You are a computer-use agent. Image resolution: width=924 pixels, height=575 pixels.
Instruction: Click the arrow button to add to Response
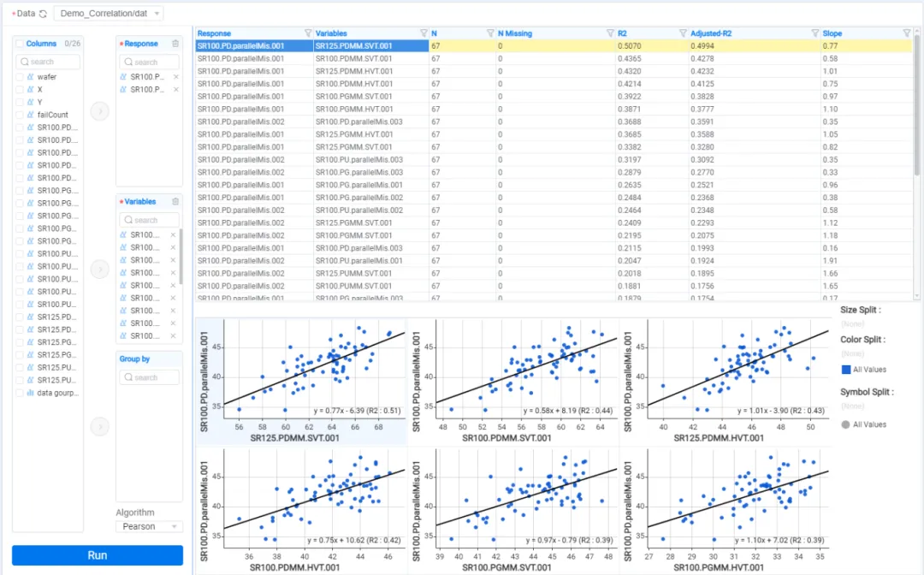[x=100, y=110]
